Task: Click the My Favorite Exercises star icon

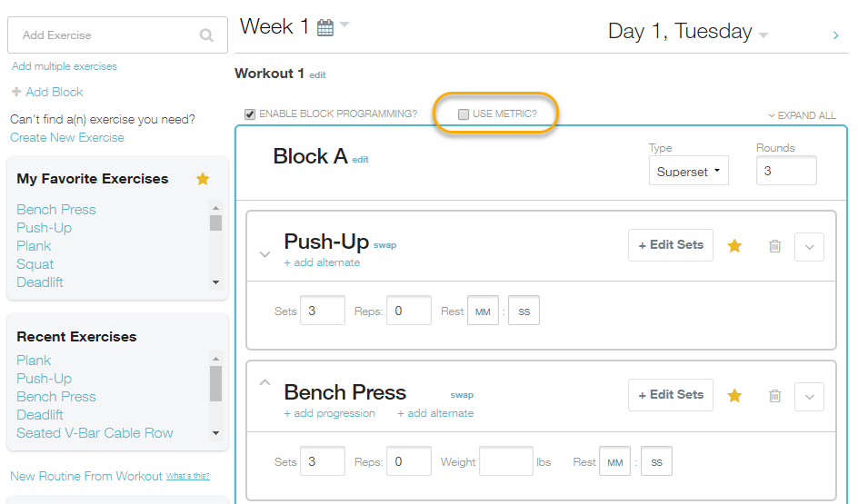Action: pos(203,179)
